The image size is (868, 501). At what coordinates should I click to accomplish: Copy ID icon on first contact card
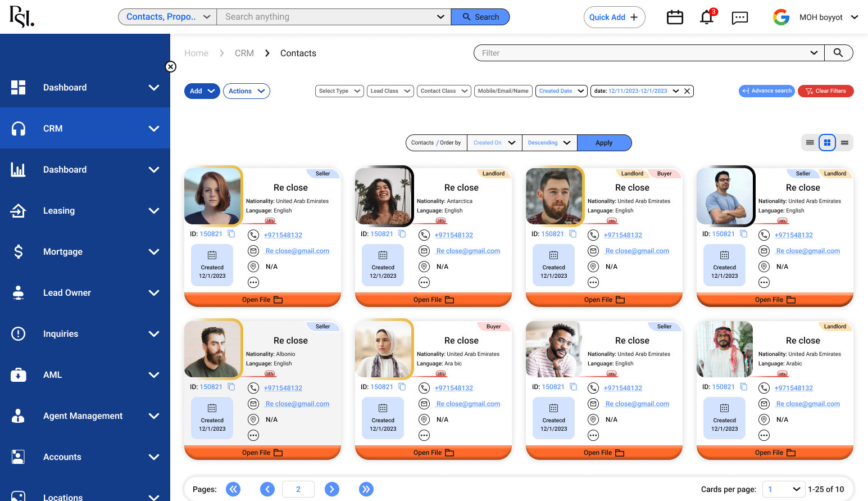click(231, 234)
